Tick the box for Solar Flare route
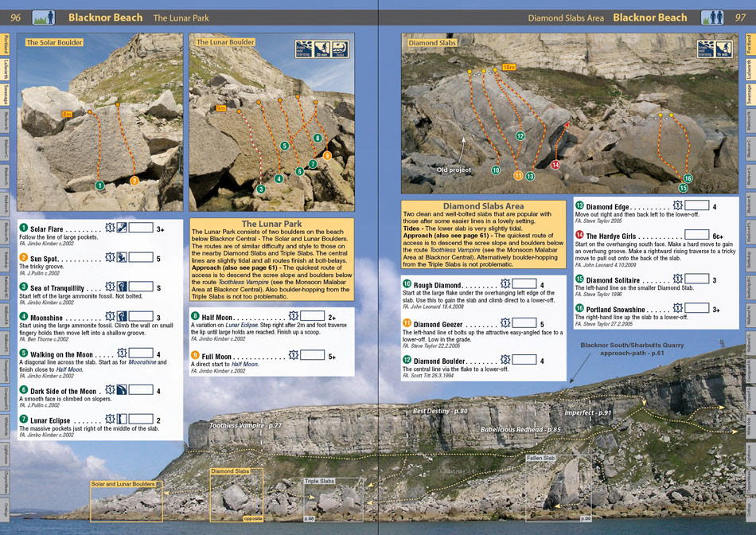Image resolution: width=756 pixels, height=535 pixels. coord(141,227)
